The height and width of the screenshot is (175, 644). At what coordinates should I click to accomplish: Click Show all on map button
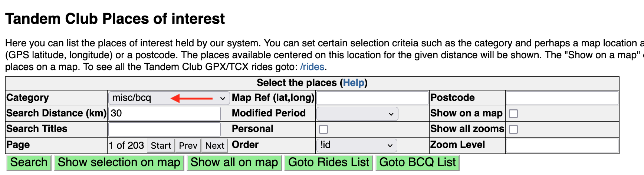pyautogui.click(x=234, y=163)
